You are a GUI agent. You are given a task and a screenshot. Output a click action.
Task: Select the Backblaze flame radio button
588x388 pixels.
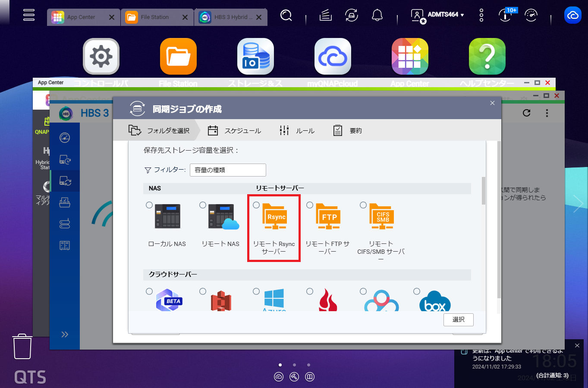pyautogui.click(x=310, y=291)
